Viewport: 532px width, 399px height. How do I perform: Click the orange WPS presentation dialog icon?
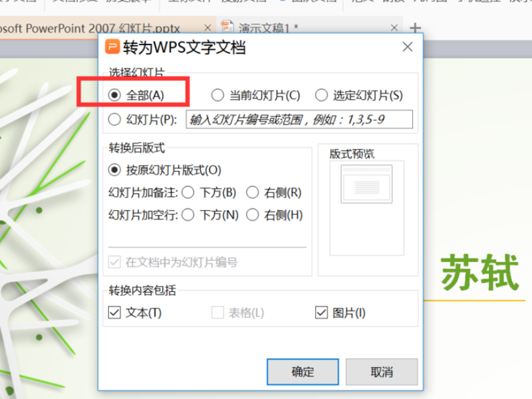[112, 47]
